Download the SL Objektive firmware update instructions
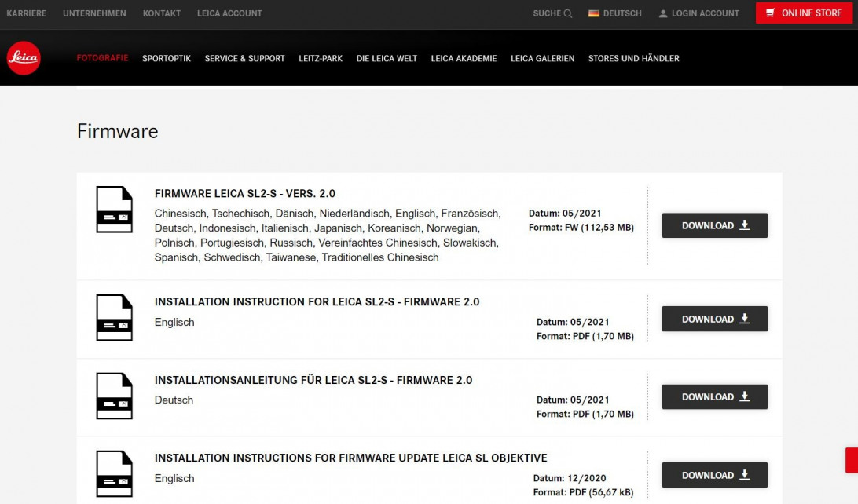 (714, 475)
